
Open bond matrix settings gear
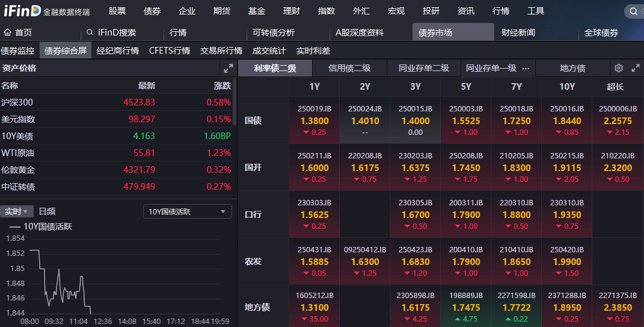(619, 68)
